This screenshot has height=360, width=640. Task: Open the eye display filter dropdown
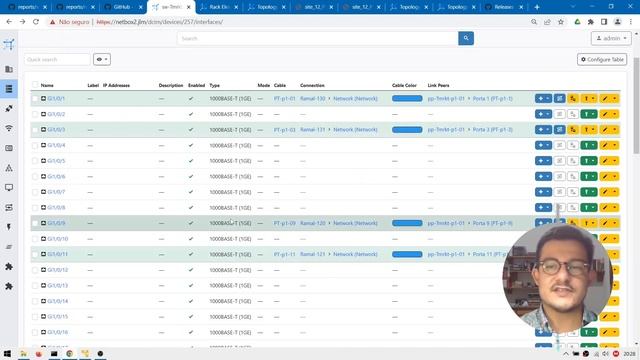102,59
